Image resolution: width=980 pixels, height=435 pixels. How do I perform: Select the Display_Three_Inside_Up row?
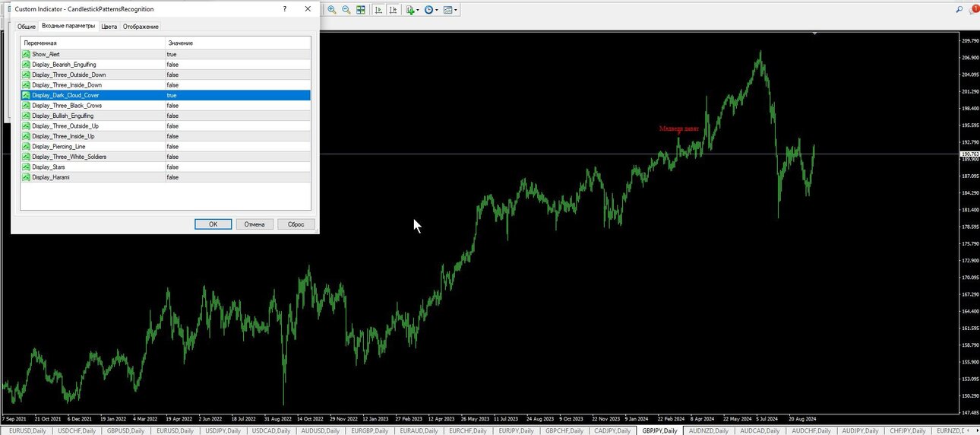[x=166, y=136]
